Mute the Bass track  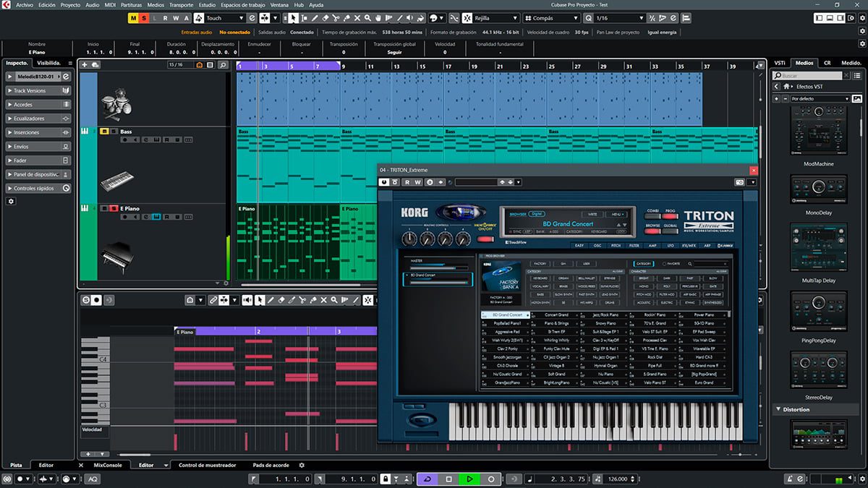tap(103, 132)
